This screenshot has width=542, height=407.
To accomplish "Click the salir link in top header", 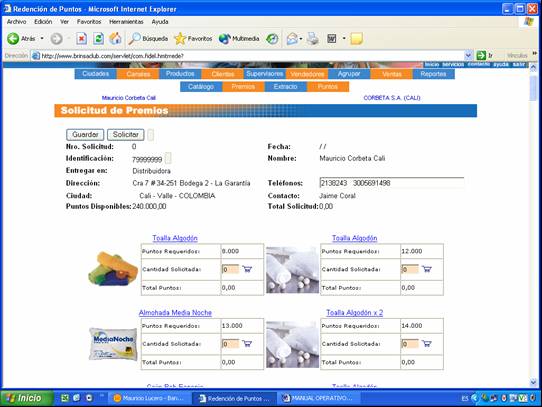I will (519, 64).
